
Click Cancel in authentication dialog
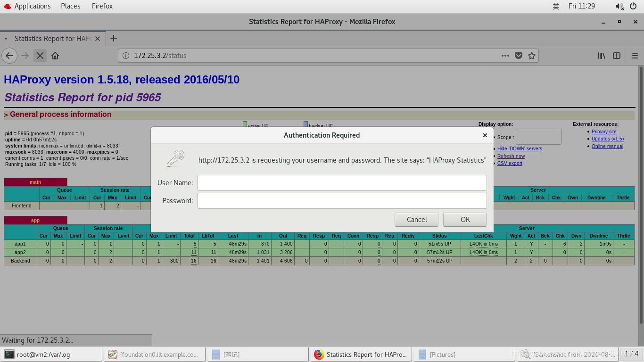(x=417, y=220)
